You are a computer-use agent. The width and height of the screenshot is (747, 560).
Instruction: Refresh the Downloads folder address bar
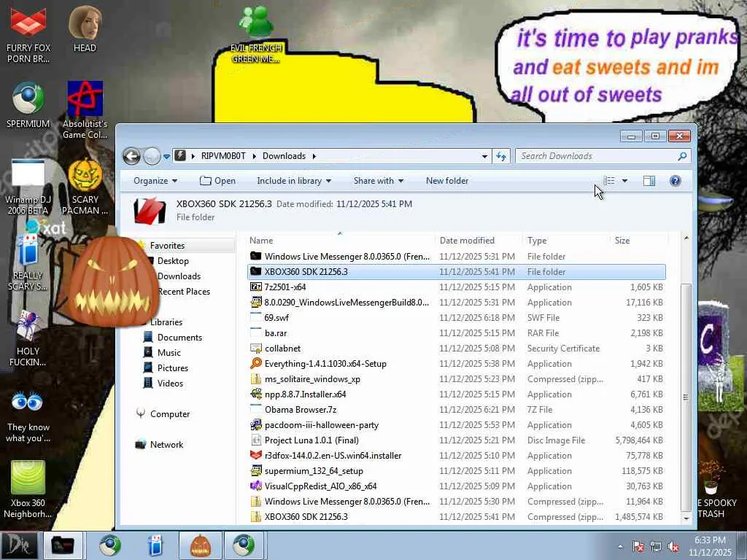point(501,156)
